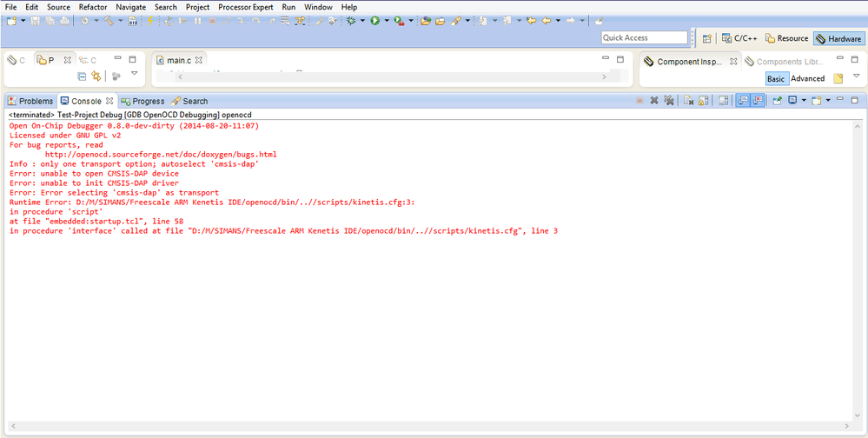Click console vertical scrollbar up arrow
Viewport: 868px width, 438px height.
point(858,126)
